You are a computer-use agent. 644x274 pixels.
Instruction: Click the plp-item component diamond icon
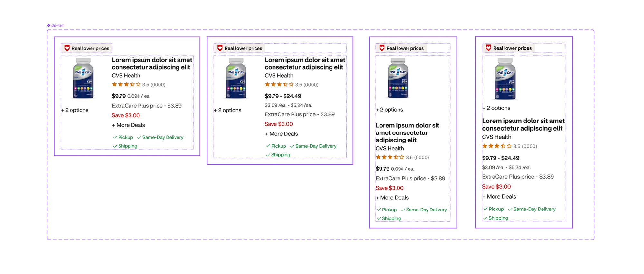49,25
